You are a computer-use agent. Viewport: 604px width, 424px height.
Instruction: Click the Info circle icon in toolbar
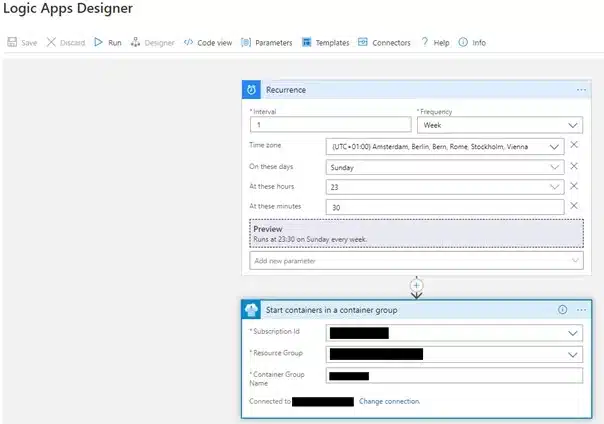tap(463, 42)
